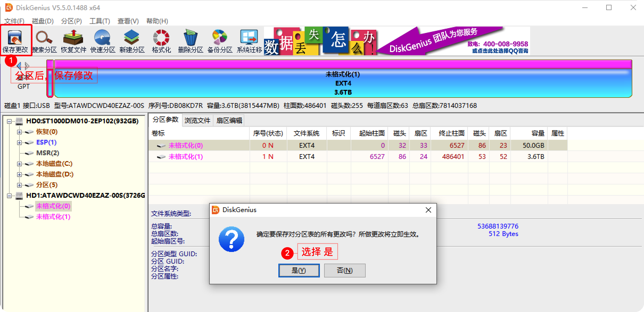Select 未格式化(0) in the disk tree
The height and width of the screenshot is (312, 644).
(53, 206)
